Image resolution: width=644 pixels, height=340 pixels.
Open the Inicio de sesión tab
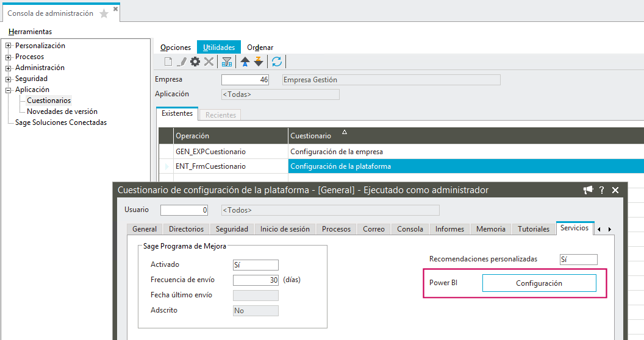[x=285, y=229]
